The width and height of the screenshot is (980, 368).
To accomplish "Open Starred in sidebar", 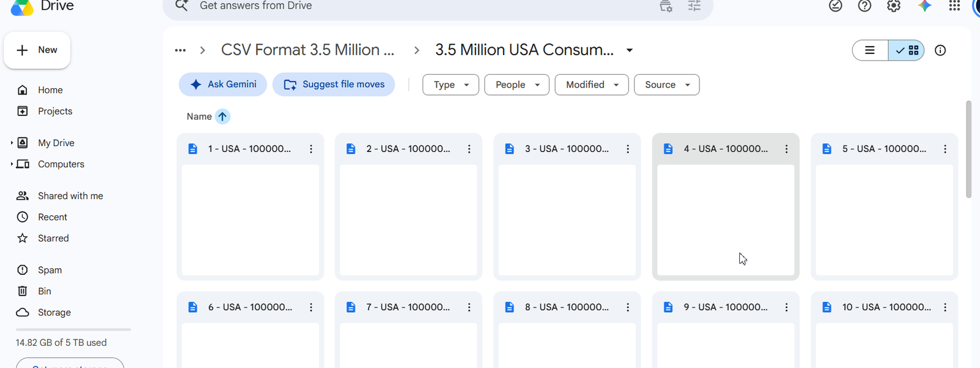I will coord(53,238).
